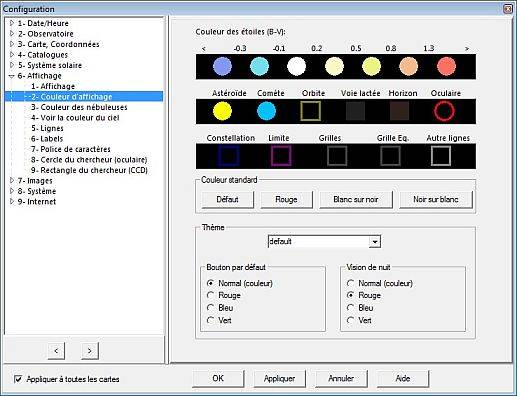Close the Configuration window

[508, 9]
